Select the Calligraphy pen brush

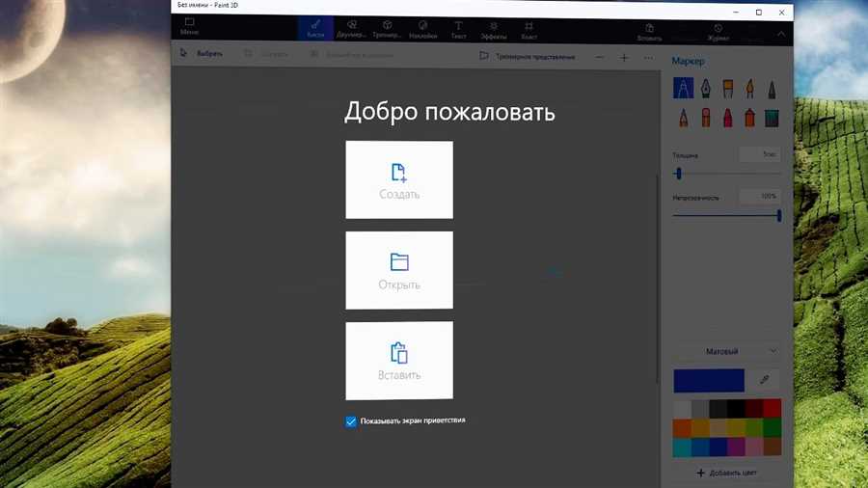(705, 89)
